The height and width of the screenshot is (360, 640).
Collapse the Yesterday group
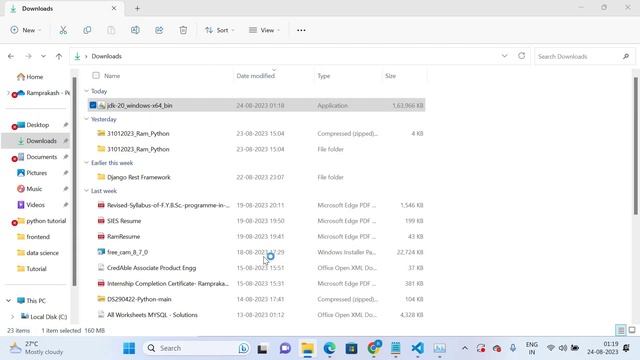[x=86, y=119]
